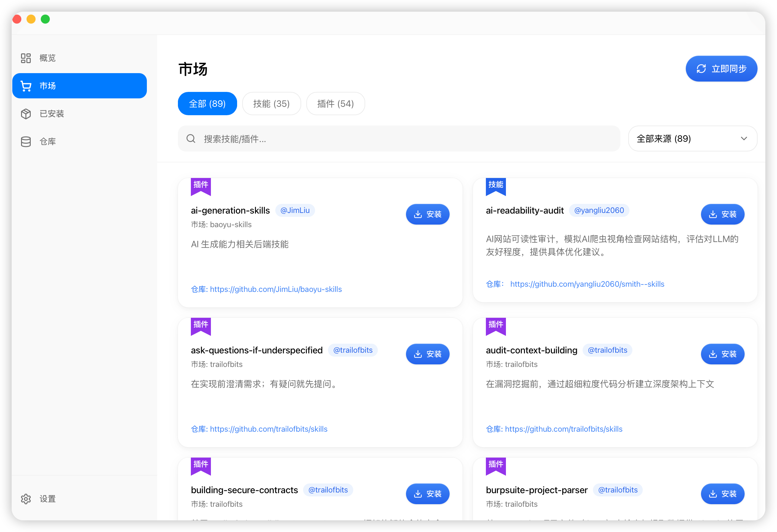Open the JimLiu/baoyu-skills GitHub repository link

276,289
